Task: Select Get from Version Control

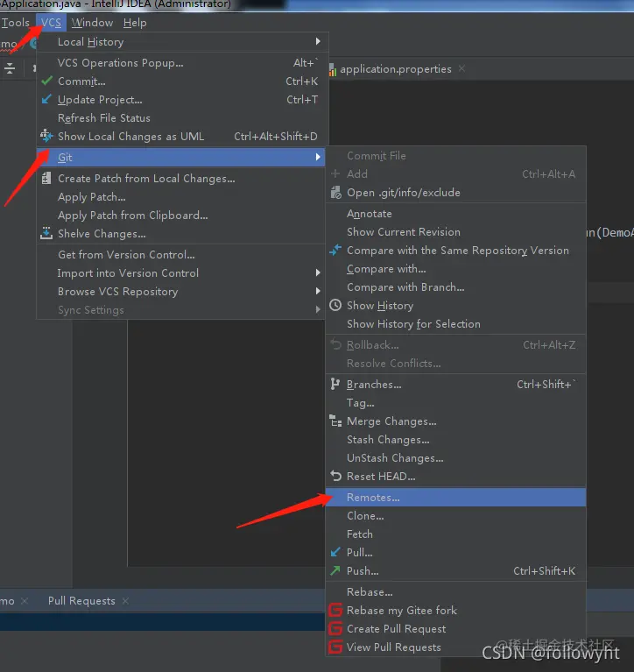Action: (182, 255)
